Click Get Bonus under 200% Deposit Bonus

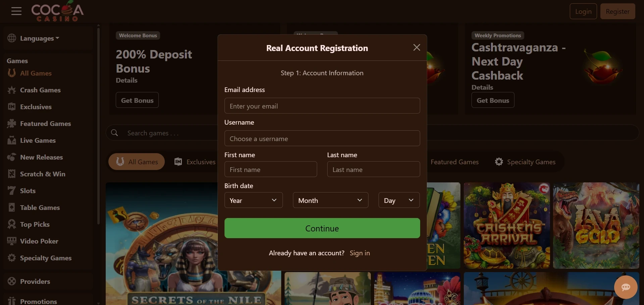tap(137, 100)
